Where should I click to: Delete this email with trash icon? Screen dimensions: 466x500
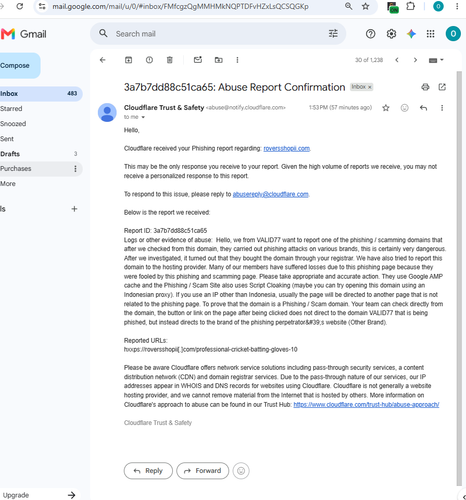(x=170, y=60)
